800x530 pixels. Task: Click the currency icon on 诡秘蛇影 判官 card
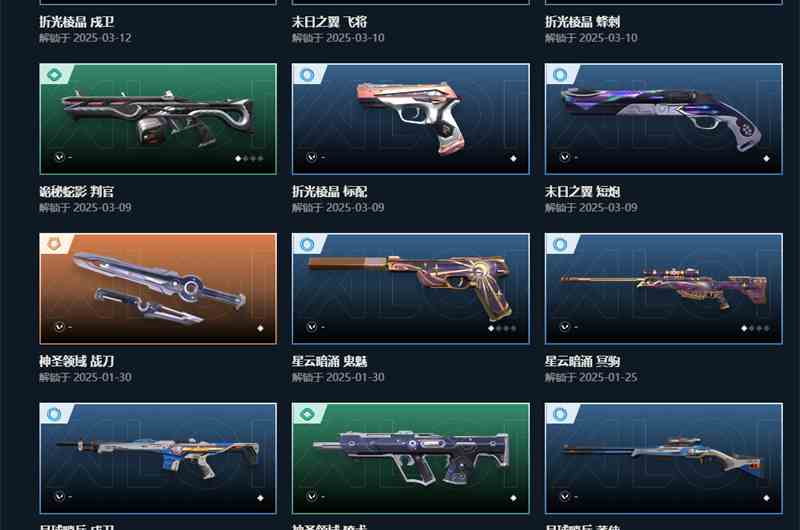(x=59, y=157)
